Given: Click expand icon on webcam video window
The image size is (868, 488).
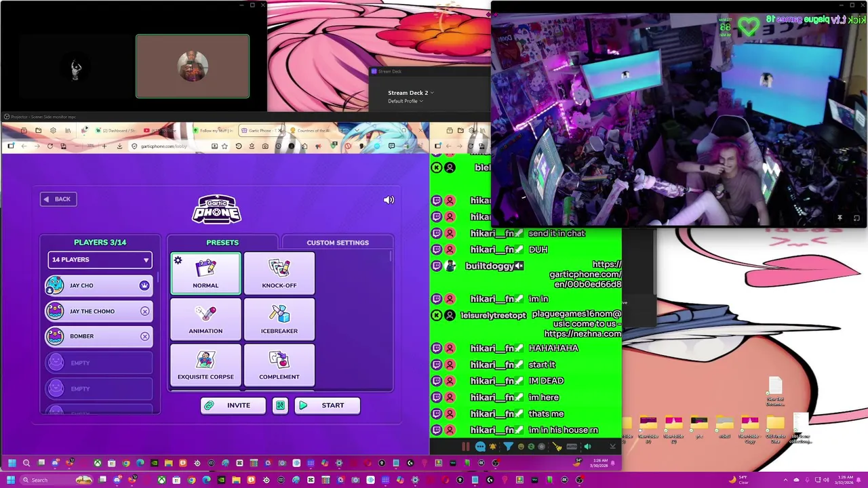Looking at the screenshot, I should point(856,218).
